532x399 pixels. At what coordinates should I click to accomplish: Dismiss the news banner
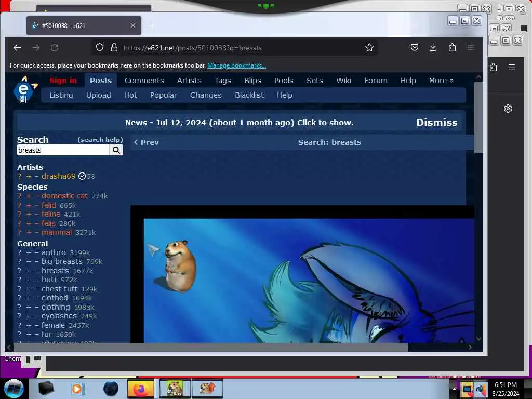[x=436, y=122]
